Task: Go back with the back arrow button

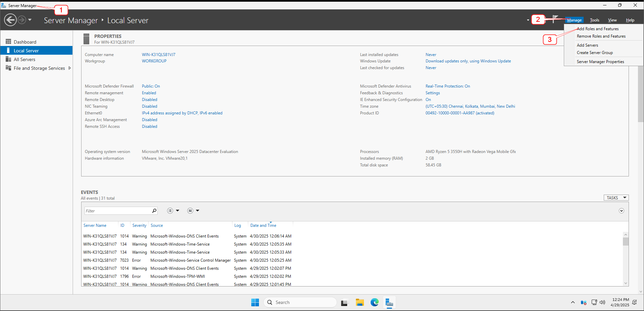Action: (10, 20)
